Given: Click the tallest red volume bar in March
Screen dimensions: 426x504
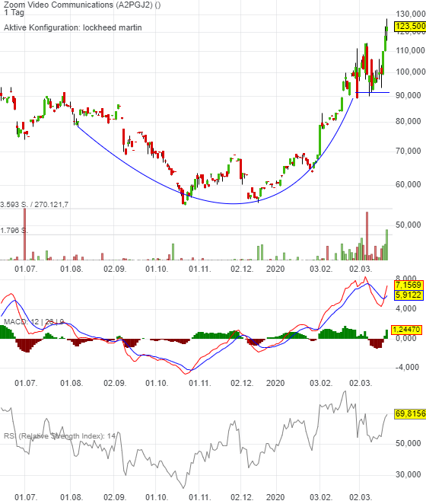Looking at the screenshot, I should [x=367, y=236].
